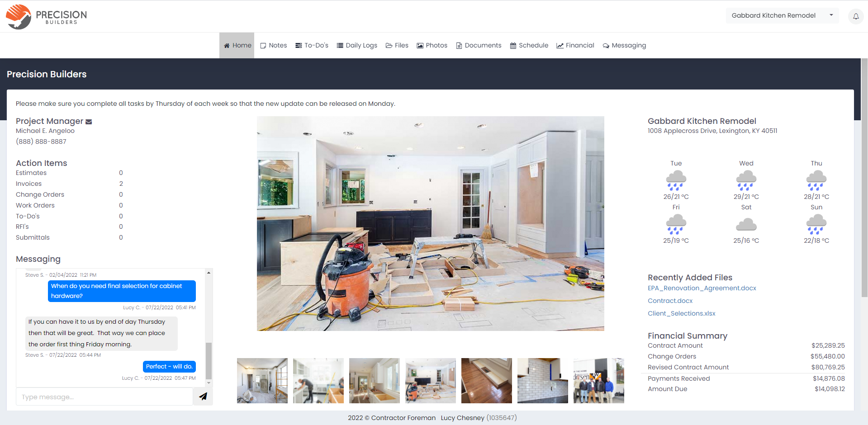Switch to the Messaging tab
Image resolution: width=868 pixels, height=425 pixels.
click(624, 45)
